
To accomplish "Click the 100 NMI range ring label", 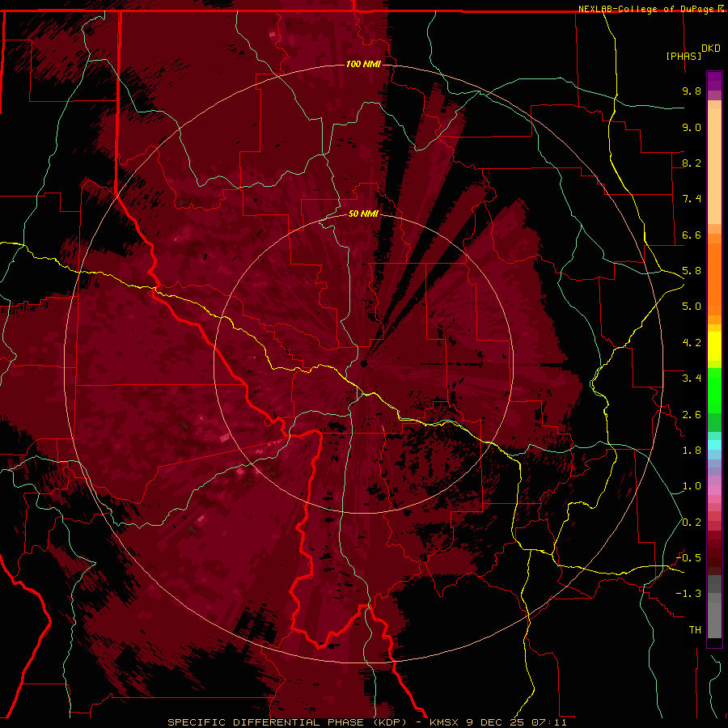I will click(x=363, y=64).
